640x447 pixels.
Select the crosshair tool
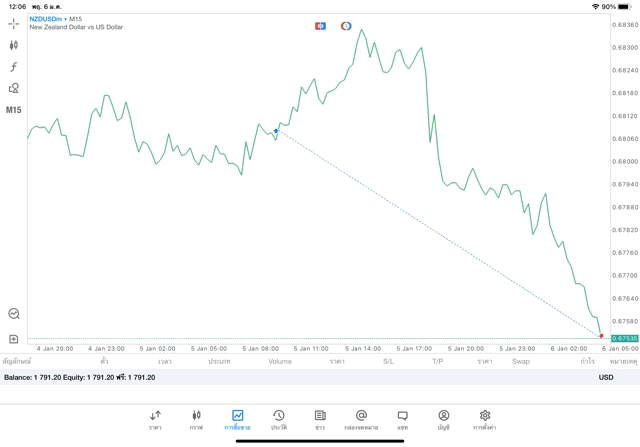(x=14, y=23)
